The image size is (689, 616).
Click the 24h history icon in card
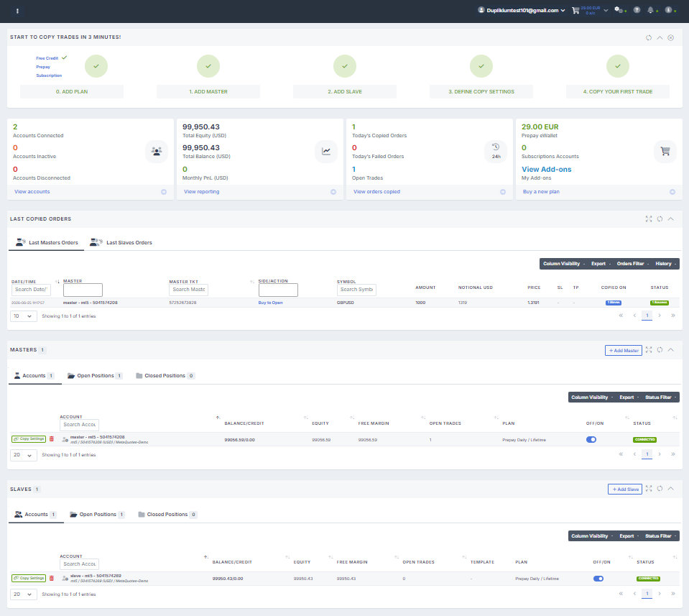click(496, 151)
